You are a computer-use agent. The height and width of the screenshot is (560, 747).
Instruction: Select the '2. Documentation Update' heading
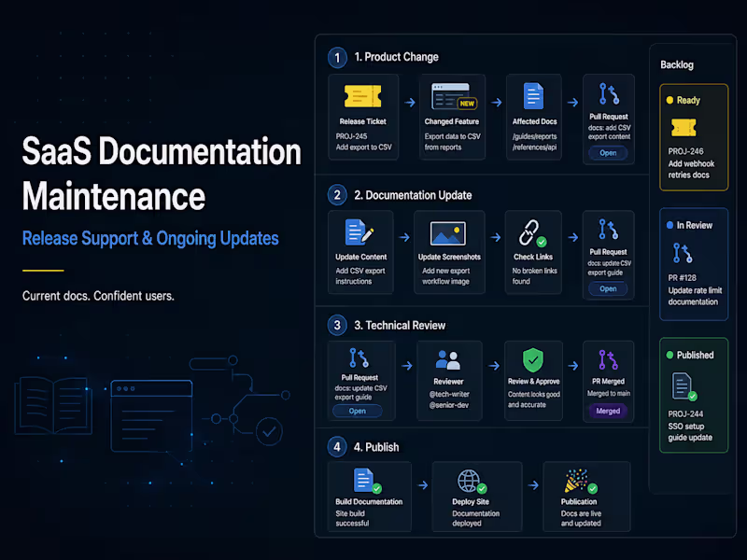click(413, 195)
